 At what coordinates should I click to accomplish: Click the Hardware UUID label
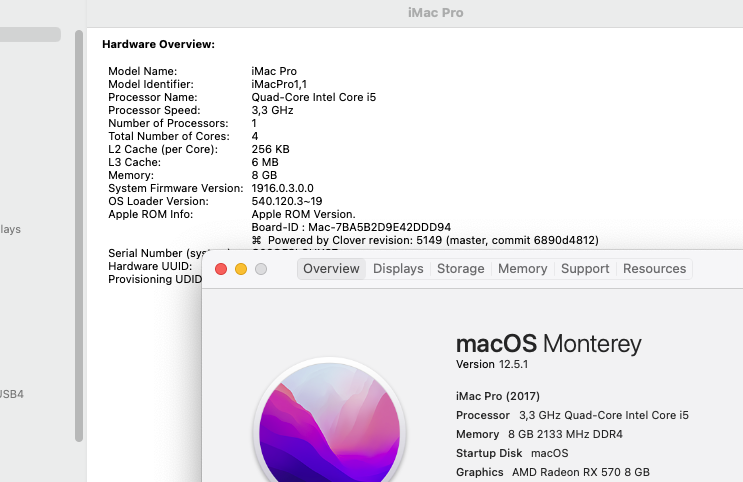tap(150, 266)
